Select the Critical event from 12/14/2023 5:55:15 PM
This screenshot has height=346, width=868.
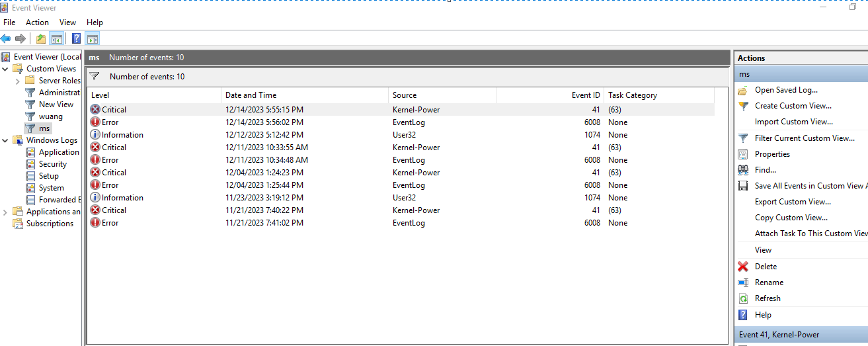click(401, 110)
